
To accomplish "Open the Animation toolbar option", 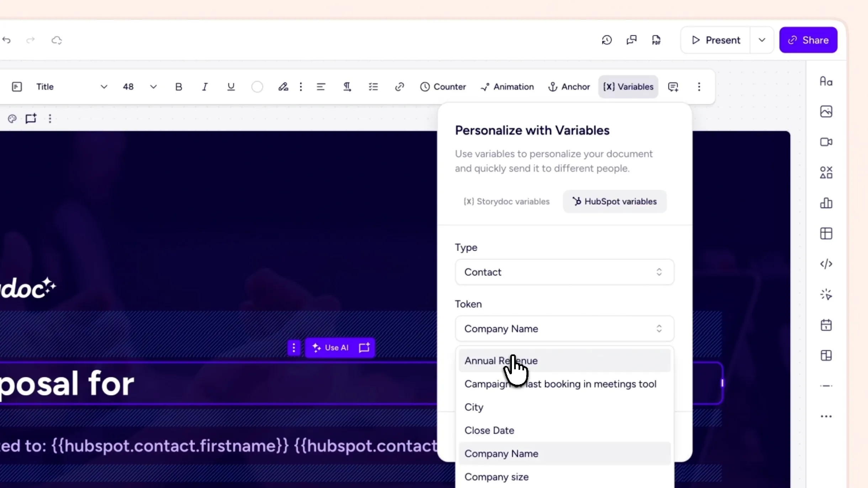I will pos(507,87).
